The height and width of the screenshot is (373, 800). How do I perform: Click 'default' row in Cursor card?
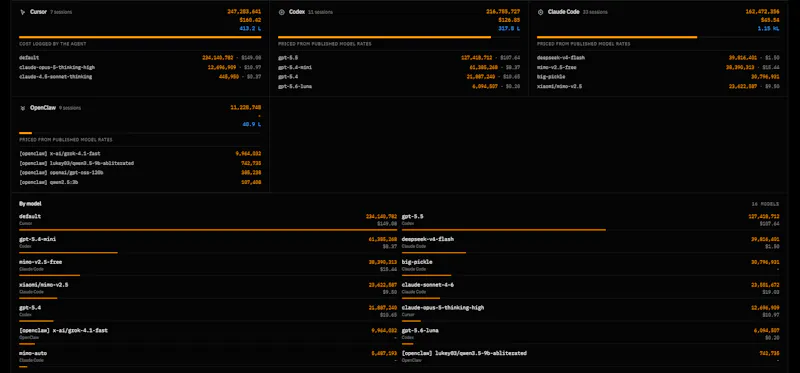[140, 58]
